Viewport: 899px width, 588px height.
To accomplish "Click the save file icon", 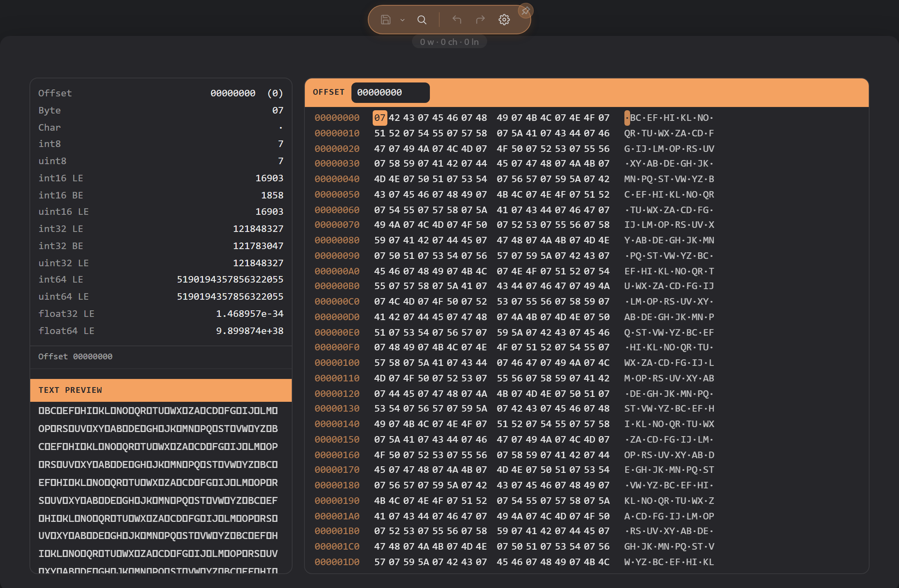I will [x=386, y=20].
